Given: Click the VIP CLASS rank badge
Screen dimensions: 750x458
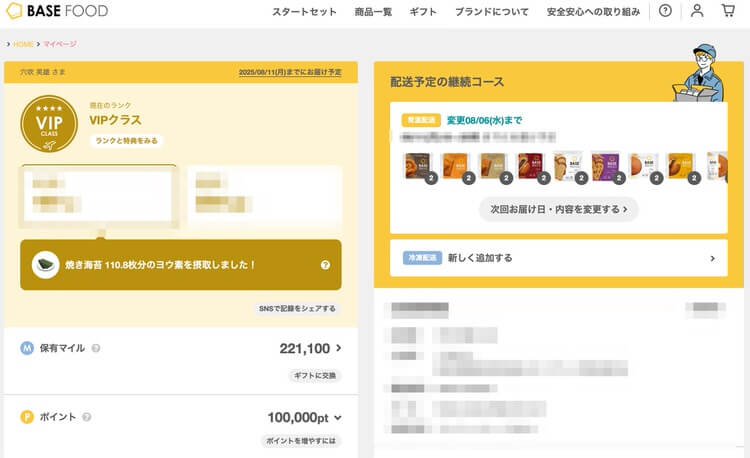Looking at the screenshot, I should coord(49,124).
